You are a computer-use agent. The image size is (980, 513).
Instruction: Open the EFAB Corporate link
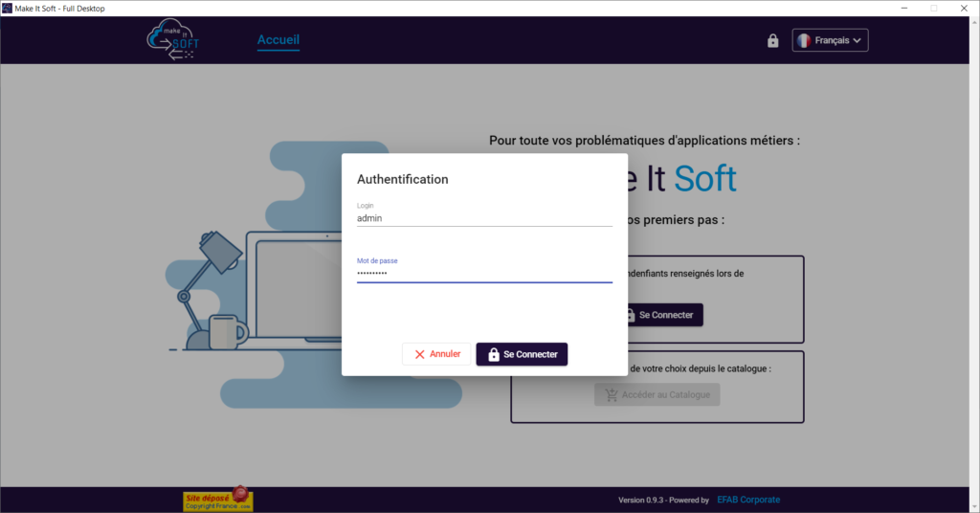[748, 500]
